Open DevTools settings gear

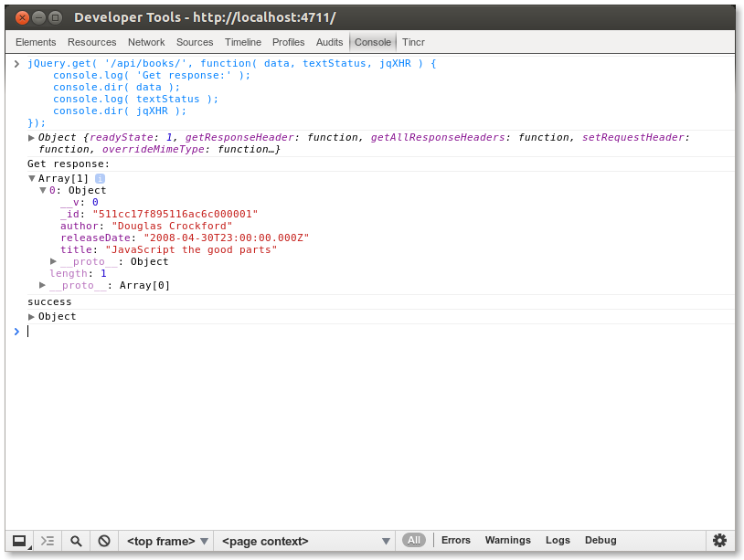[x=719, y=541]
